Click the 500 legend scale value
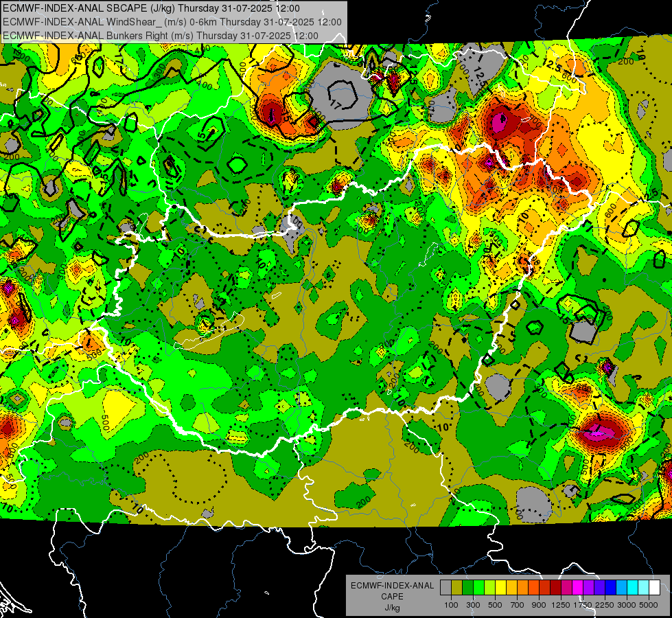The image size is (672, 618). click(x=495, y=605)
